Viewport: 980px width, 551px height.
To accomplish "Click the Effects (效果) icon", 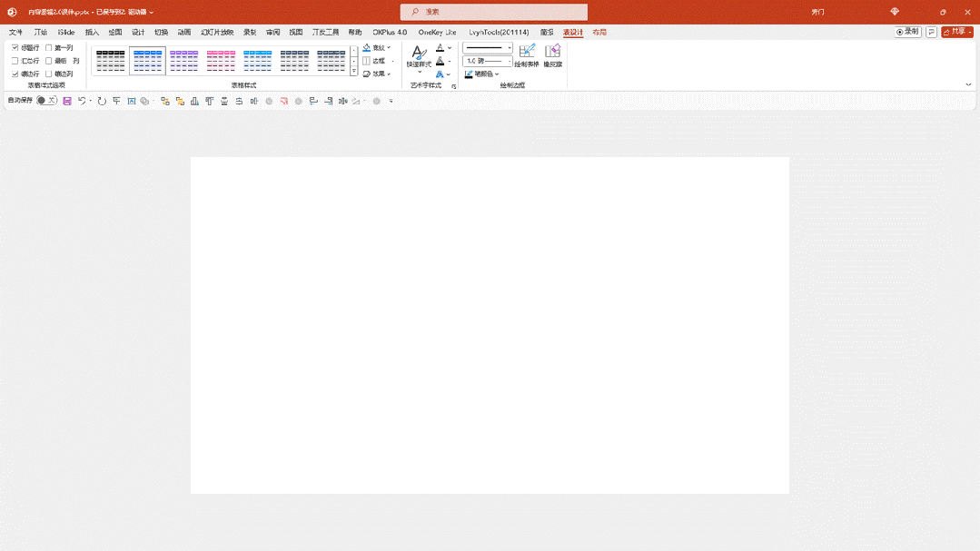I will point(367,74).
